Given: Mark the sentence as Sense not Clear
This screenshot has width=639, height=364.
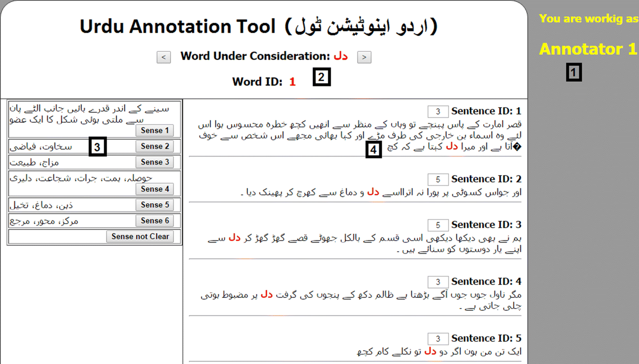Looking at the screenshot, I should [140, 237].
